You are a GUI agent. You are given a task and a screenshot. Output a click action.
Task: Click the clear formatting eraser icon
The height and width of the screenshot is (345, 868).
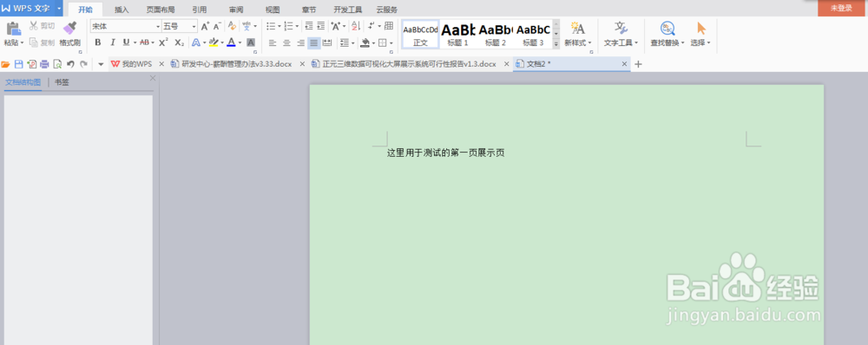coord(232,26)
